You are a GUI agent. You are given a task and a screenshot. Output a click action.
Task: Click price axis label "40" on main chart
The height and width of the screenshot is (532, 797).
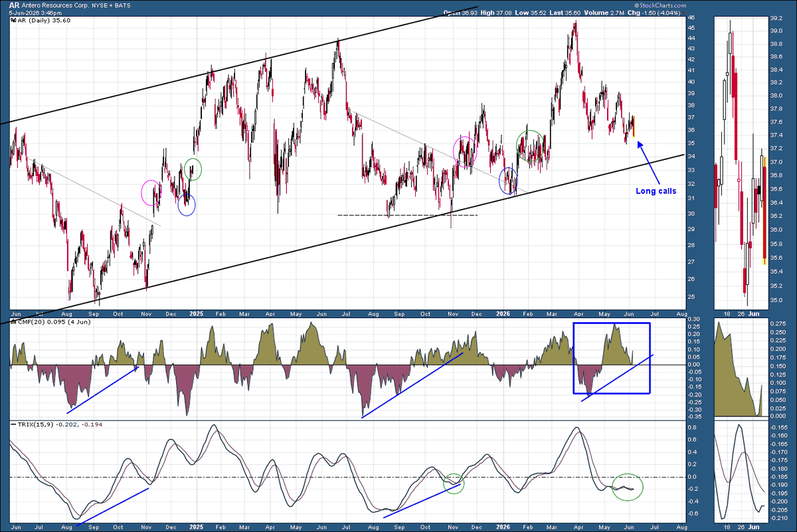[x=692, y=82]
